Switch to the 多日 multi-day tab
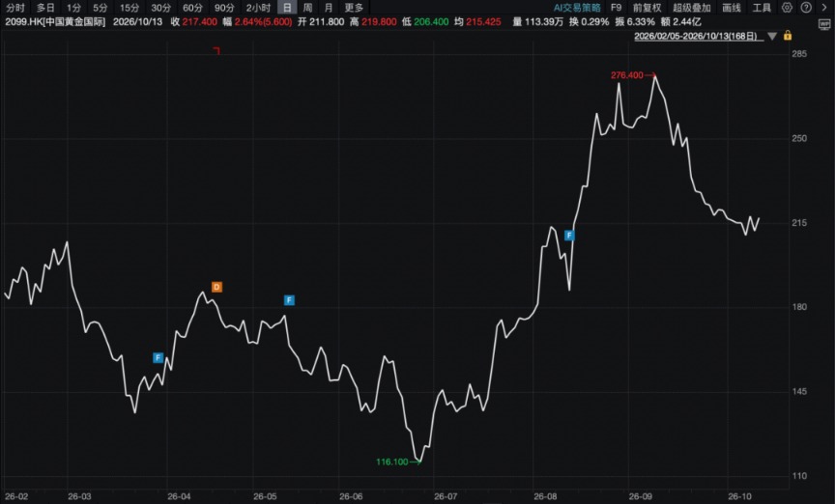 45,8
